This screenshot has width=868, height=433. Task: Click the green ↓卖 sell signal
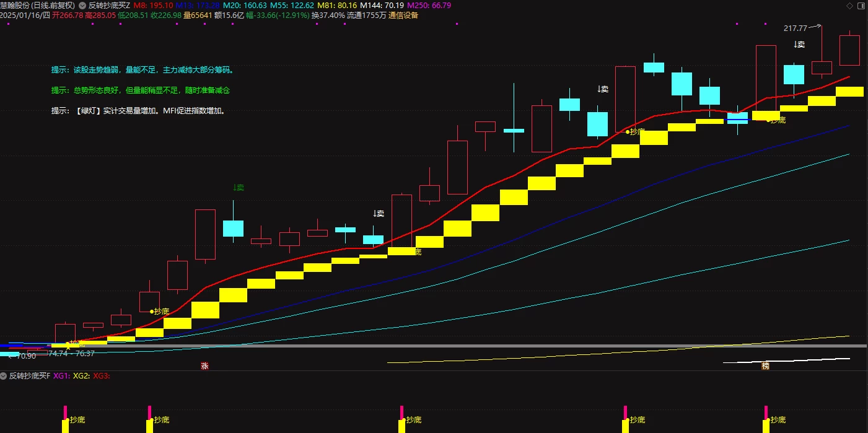(x=239, y=187)
